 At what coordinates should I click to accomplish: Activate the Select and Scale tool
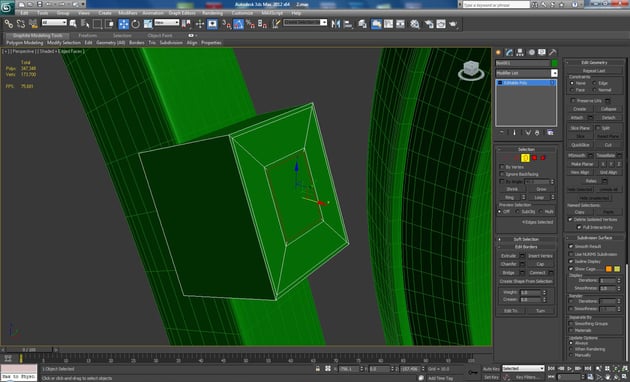pos(148,24)
